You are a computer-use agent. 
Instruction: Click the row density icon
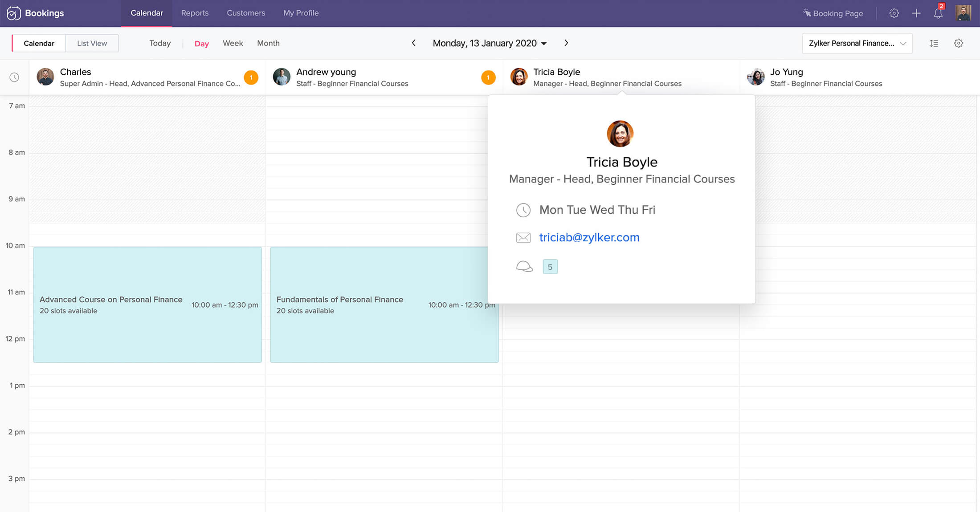[934, 43]
